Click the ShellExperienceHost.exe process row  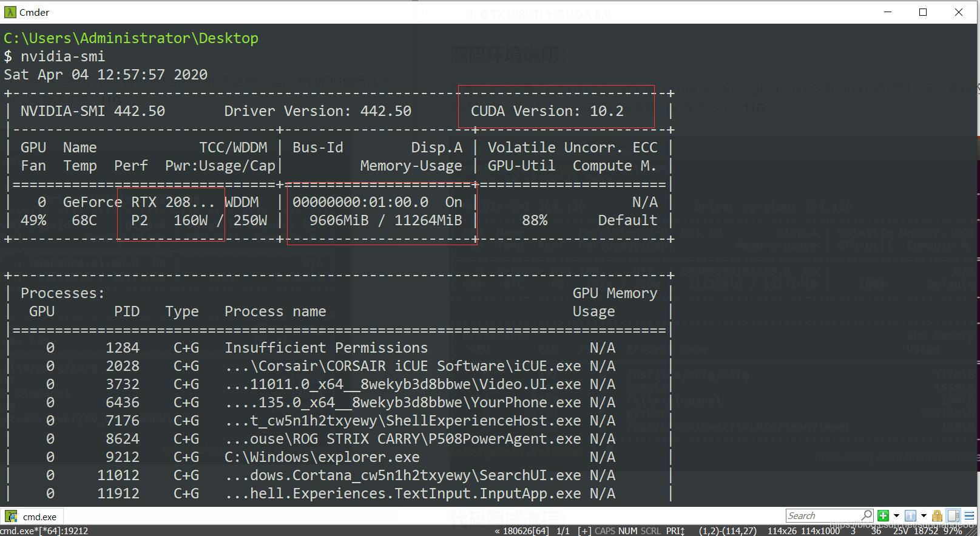pyautogui.click(x=339, y=421)
